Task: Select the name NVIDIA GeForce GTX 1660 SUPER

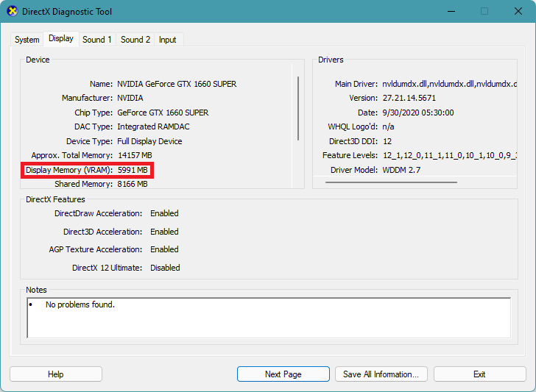Action: [x=177, y=84]
